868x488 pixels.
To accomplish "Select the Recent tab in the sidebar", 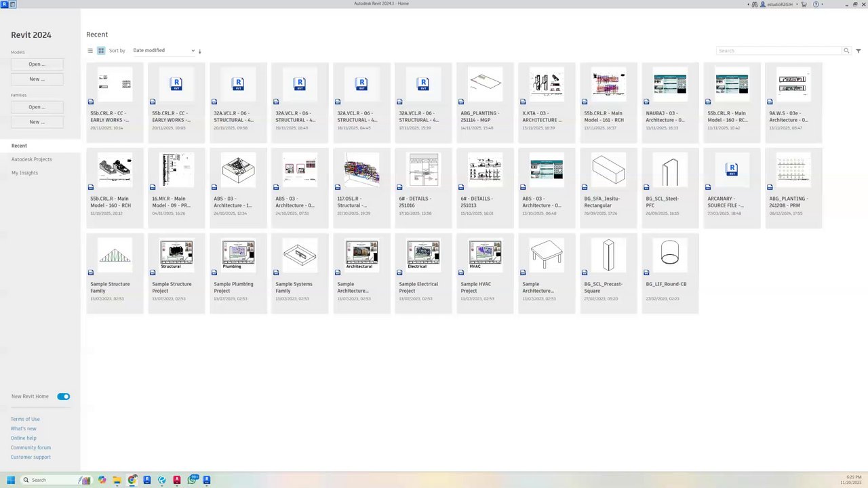I will click(x=19, y=146).
